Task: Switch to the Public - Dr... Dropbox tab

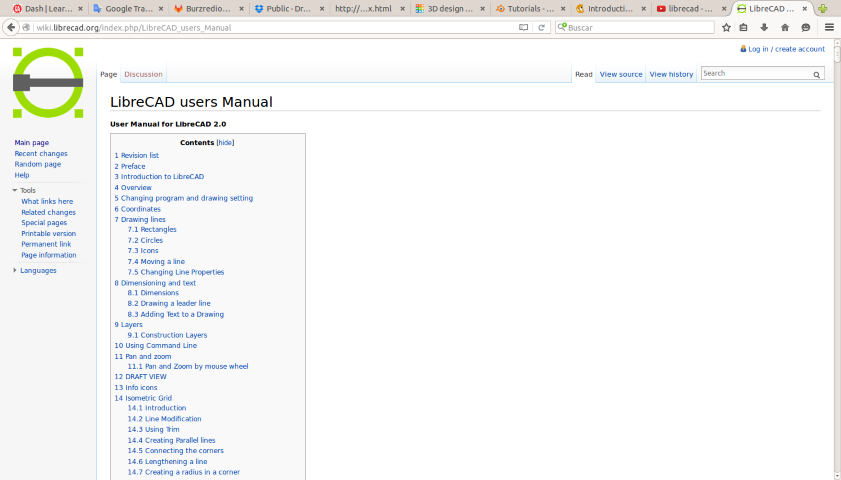Action: point(289,9)
